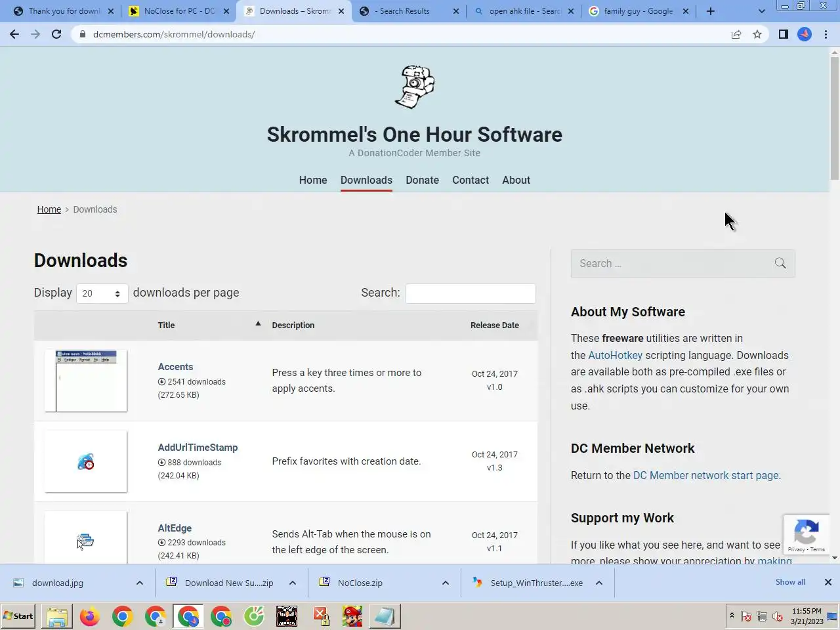
Task: Click the reCAPTCHA badge
Action: click(807, 534)
